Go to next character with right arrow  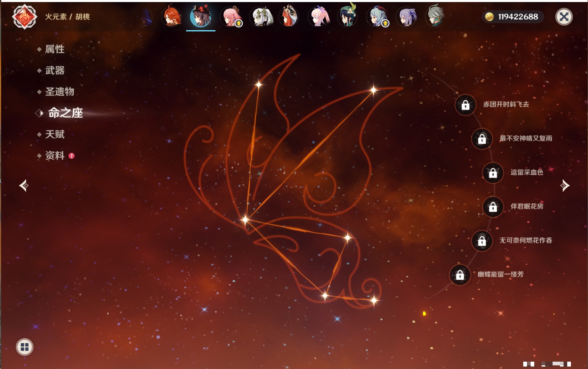[565, 186]
